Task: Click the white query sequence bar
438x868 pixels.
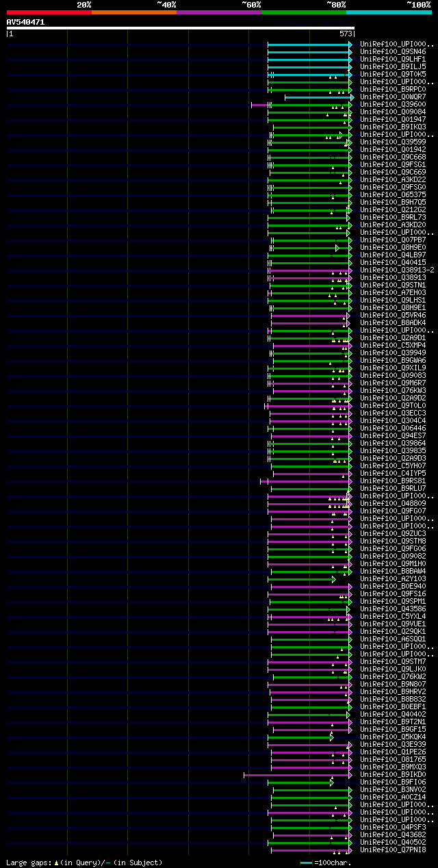Action: (x=180, y=28)
